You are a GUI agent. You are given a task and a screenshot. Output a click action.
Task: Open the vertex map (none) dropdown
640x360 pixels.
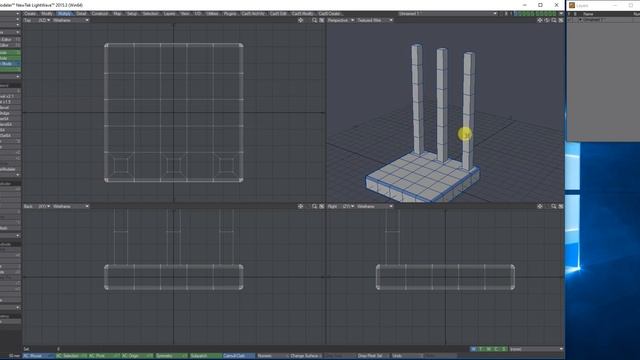[536, 349]
